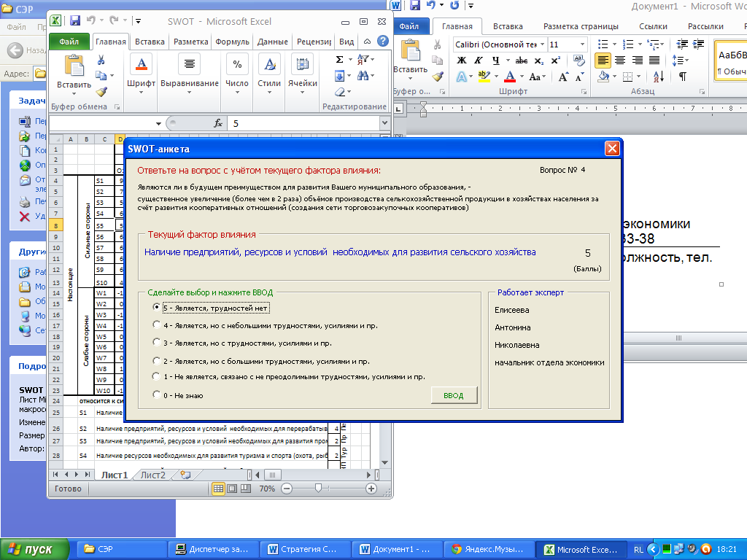Click the Excel zoom slider handle
Viewport: 747px width, 560px height.
pos(318,488)
